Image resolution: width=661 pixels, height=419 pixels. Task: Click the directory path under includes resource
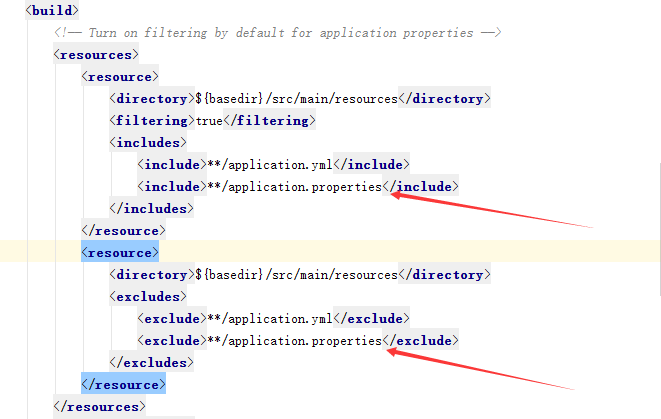299,98
